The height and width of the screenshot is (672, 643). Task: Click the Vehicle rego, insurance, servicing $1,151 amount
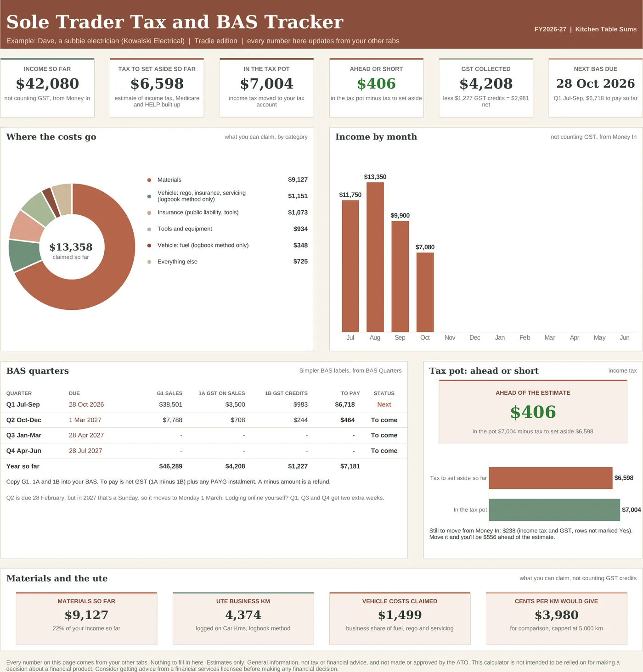tap(298, 196)
